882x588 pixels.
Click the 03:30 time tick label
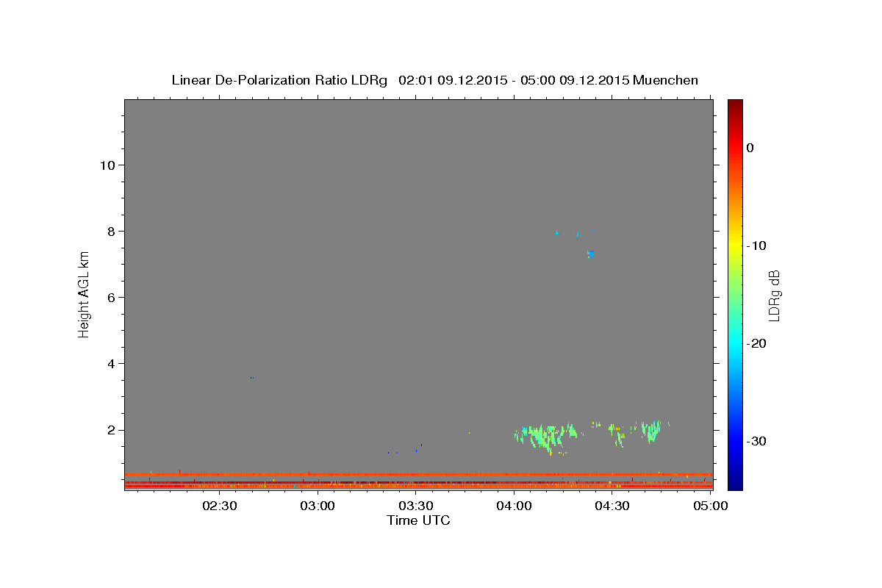point(416,506)
